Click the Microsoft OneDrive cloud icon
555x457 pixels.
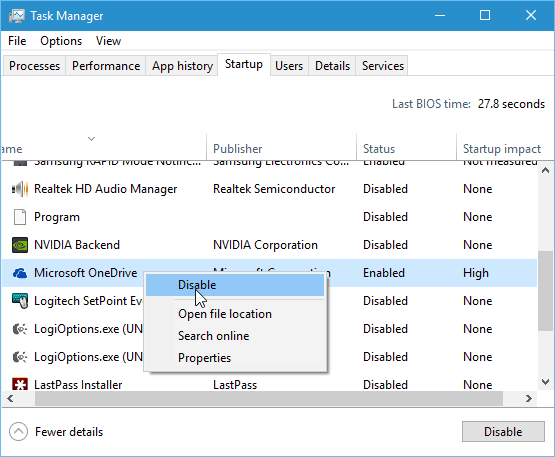[x=20, y=273]
